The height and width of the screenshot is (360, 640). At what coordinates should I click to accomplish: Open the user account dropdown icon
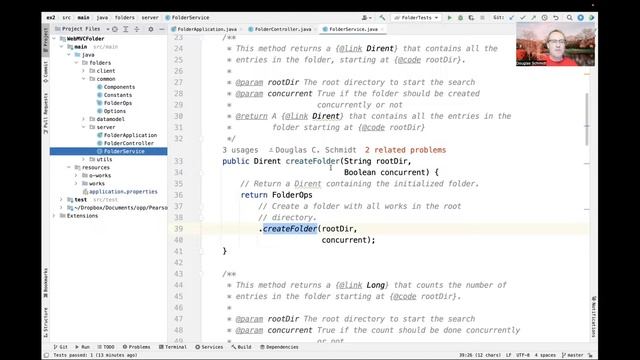tap(367, 18)
